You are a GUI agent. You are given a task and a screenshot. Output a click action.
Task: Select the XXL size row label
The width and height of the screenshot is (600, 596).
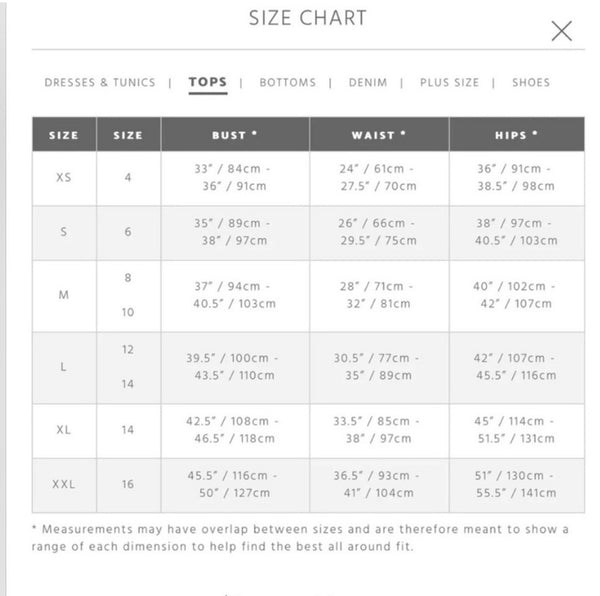coord(64,485)
